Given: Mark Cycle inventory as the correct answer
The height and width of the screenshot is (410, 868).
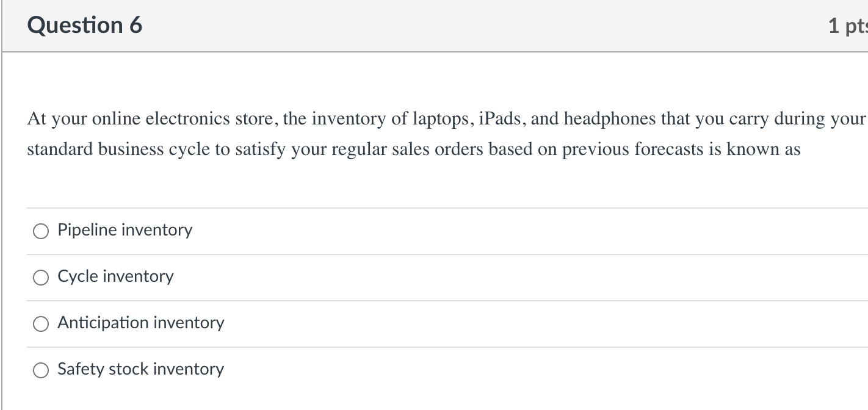Looking at the screenshot, I should coord(40,277).
